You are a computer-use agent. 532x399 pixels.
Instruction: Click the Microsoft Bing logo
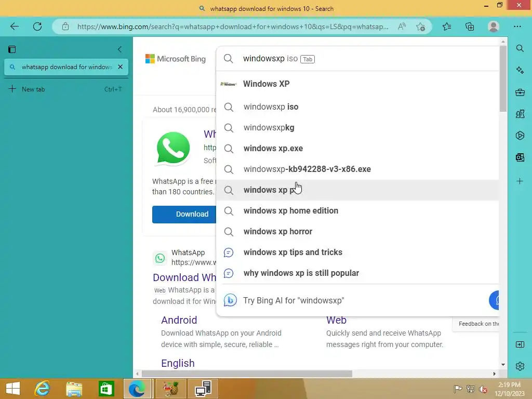176,59
